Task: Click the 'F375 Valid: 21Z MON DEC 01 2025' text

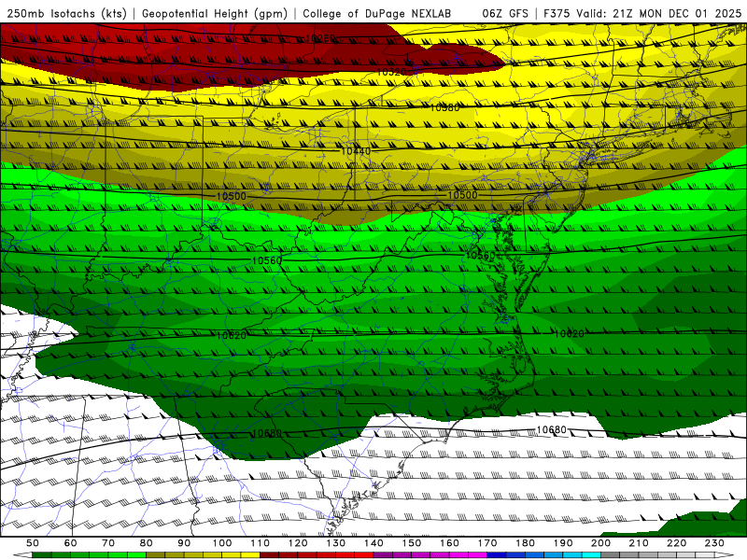Action: point(642,13)
